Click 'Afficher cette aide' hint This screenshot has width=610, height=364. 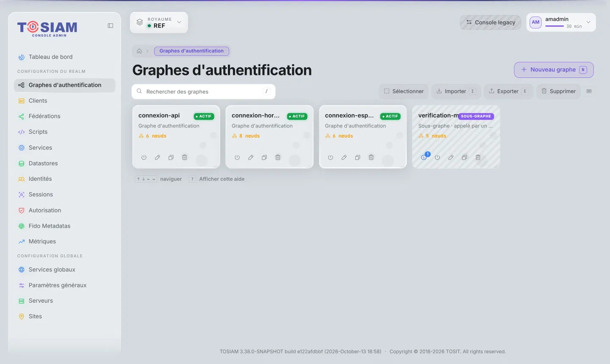[x=222, y=179]
